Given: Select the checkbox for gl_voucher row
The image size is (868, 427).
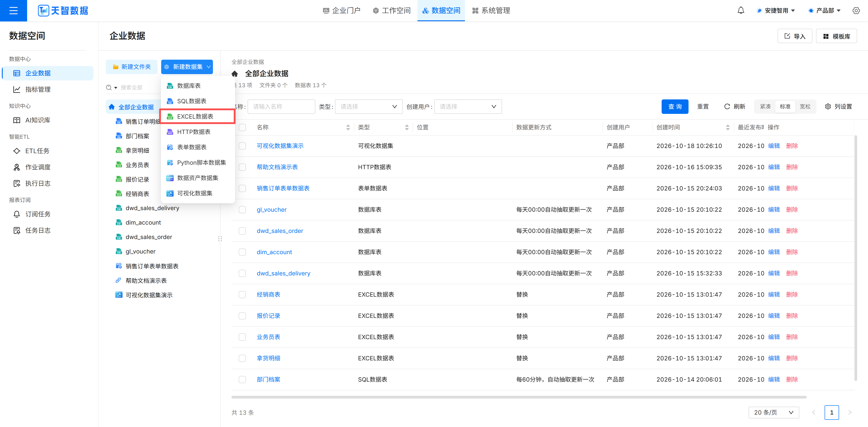Looking at the screenshot, I should (242, 209).
